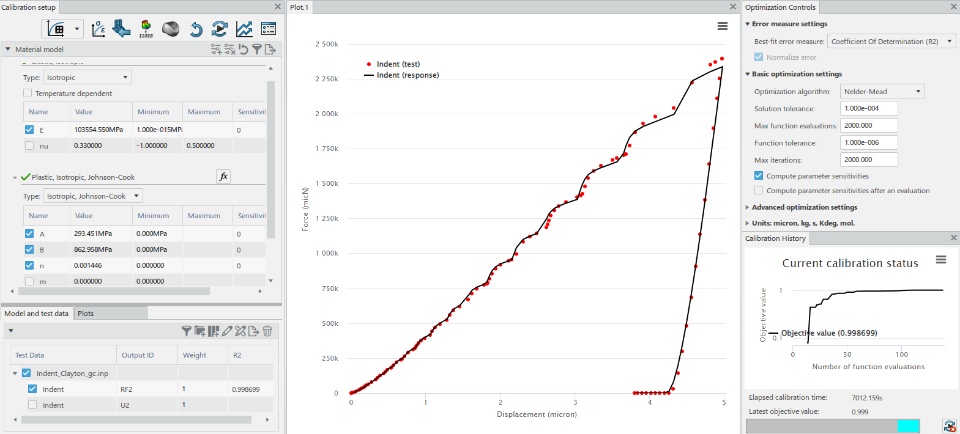
Task: Open the Calibration History chart menu
Action: [941, 260]
